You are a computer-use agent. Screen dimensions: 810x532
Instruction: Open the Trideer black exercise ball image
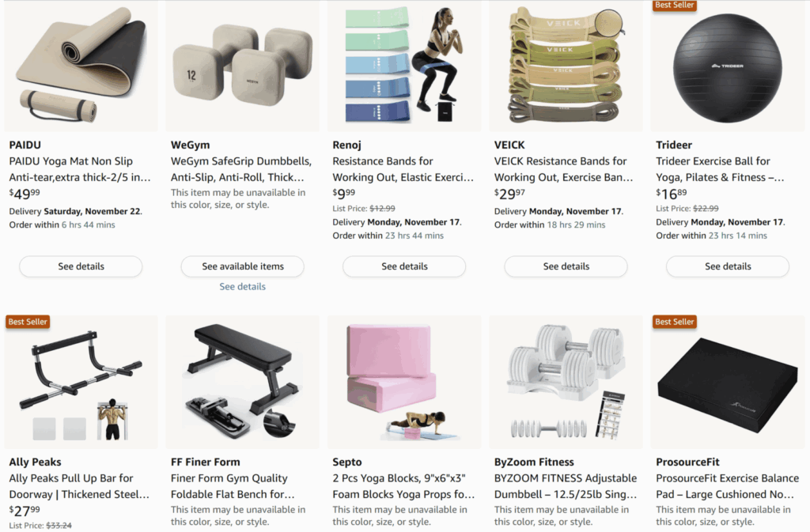coord(728,66)
